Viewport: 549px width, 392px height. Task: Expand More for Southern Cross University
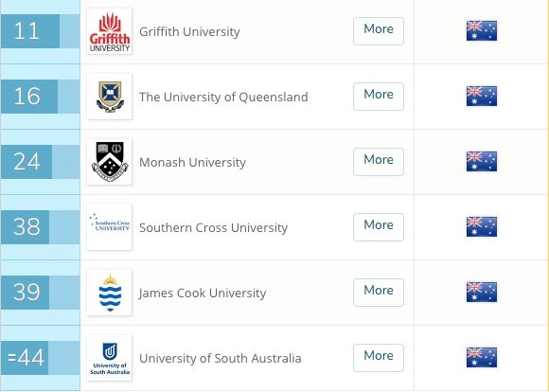tap(379, 227)
